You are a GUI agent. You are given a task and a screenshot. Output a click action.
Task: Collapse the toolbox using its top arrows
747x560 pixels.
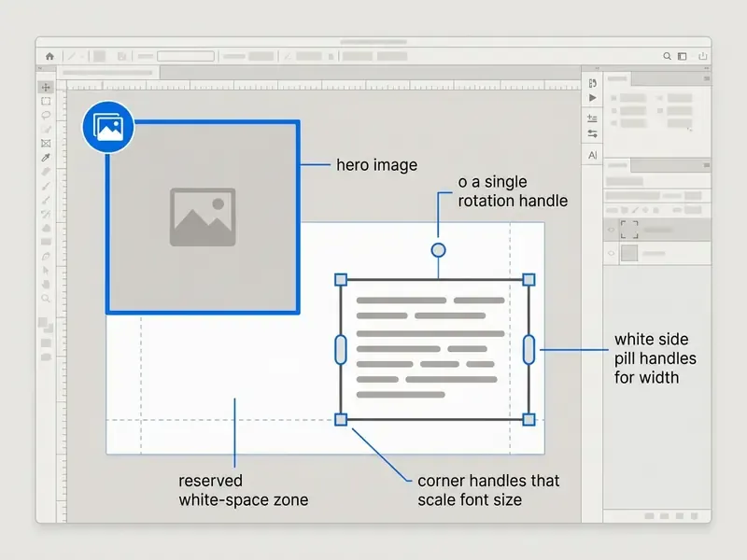[x=40, y=68]
